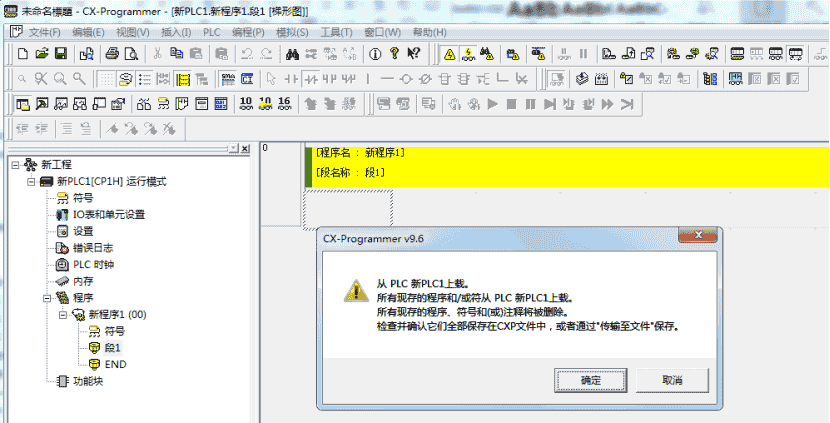Click the question mark Help icon
Image resolution: width=830 pixels, height=423 pixels.
pos(394,53)
